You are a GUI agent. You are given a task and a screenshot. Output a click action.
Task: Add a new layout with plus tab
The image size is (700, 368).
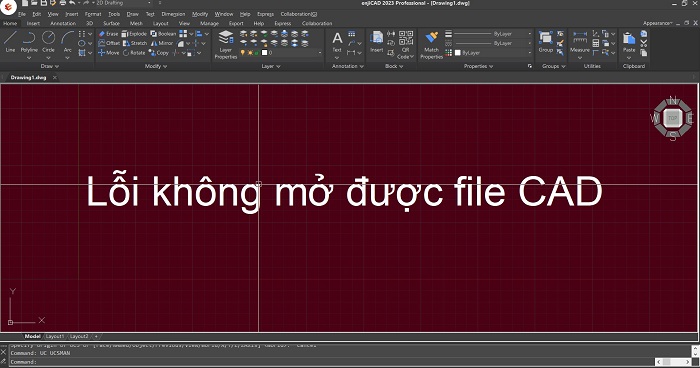96,336
